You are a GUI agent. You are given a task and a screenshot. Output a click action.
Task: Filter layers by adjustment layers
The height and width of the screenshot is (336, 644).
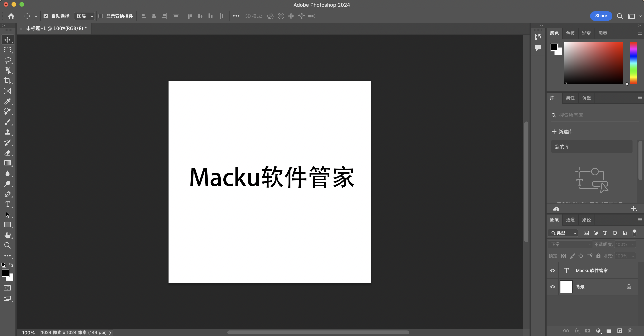(x=596, y=233)
